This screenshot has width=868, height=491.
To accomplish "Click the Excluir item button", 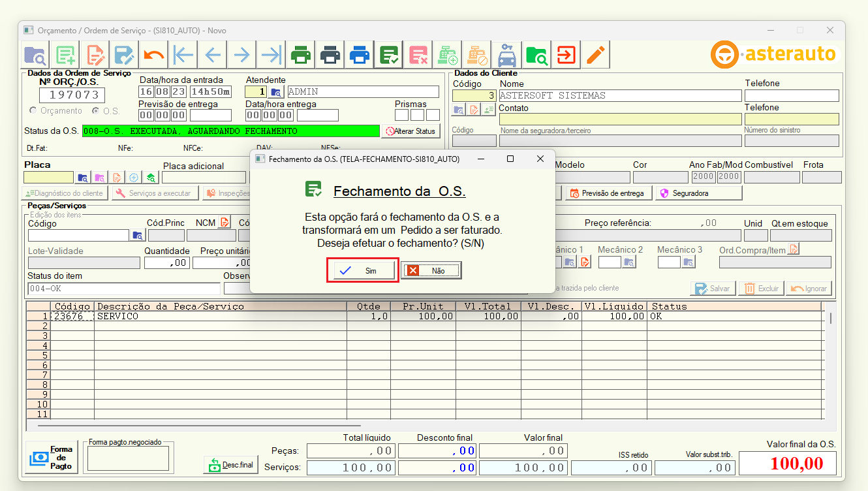I will coord(761,288).
